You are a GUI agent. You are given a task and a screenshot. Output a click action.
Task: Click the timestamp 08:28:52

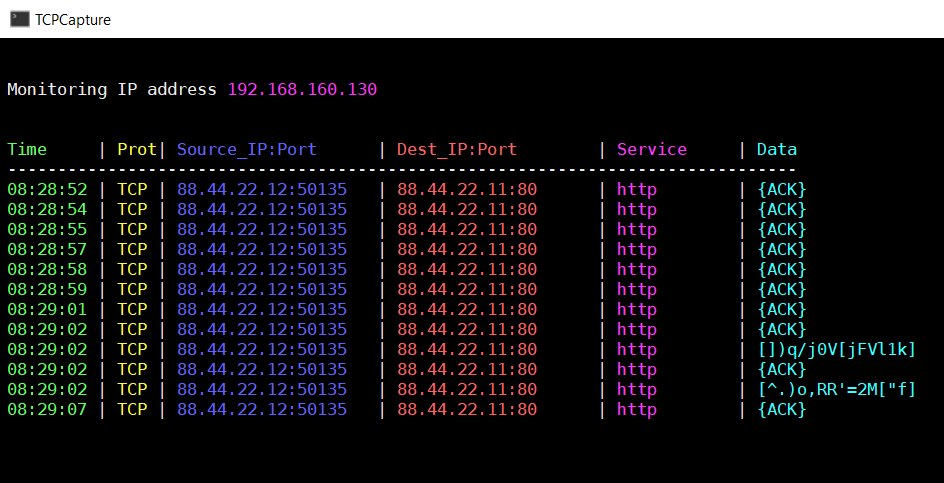[x=47, y=190]
